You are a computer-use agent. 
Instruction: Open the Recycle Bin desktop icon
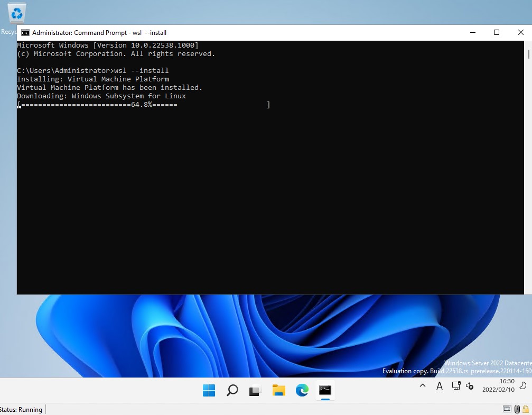pyautogui.click(x=16, y=14)
